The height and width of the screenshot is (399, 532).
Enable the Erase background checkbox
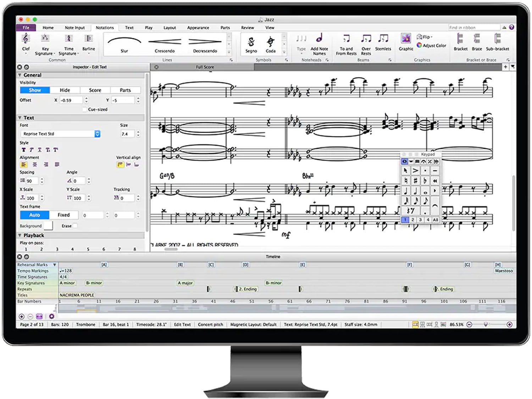76,226
